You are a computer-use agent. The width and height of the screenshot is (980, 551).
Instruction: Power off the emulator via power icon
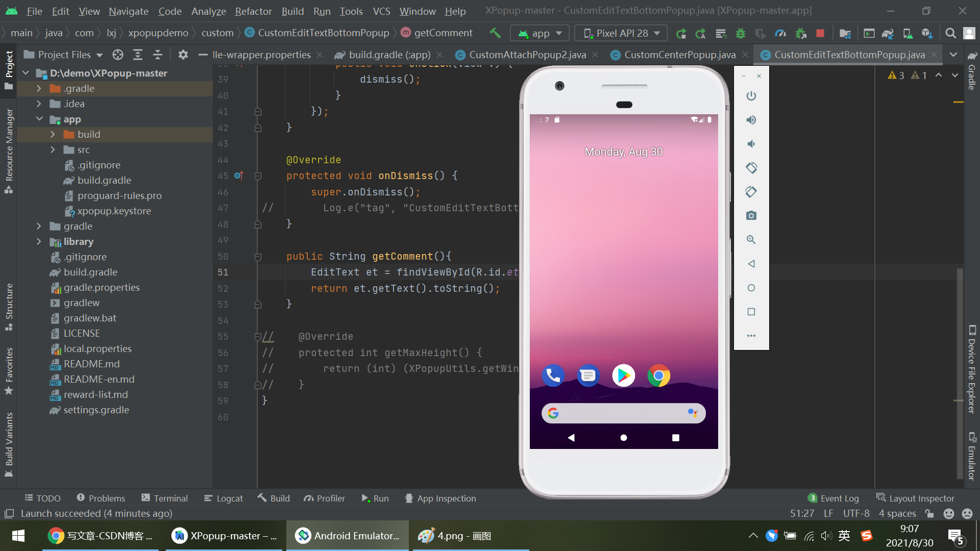point(751,96)
